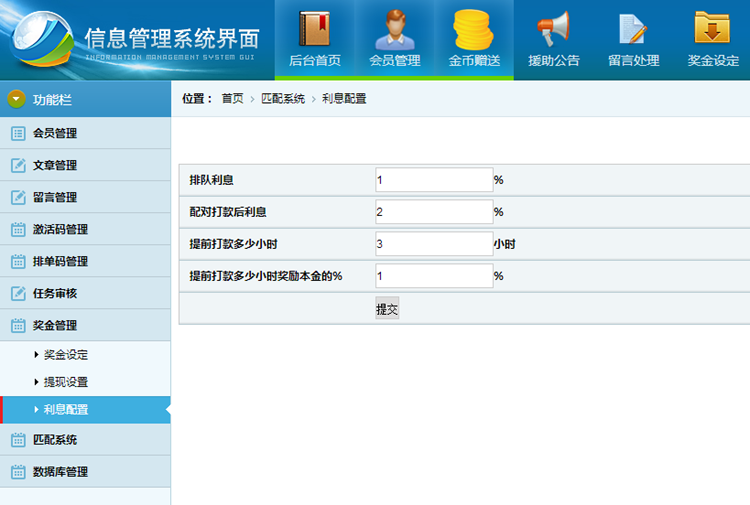This screenshot has height=505, width=750.
Task: Click the 排队利息 row label
Action: coord(211,180)
